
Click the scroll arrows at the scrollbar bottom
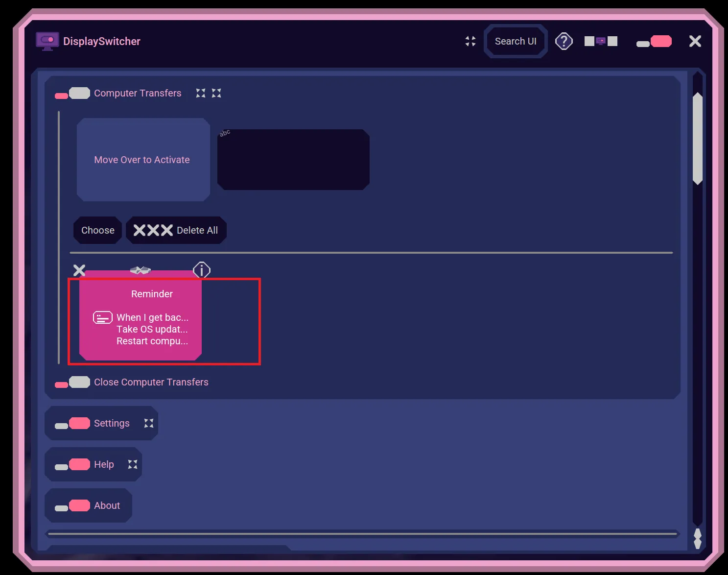point(698,539)
